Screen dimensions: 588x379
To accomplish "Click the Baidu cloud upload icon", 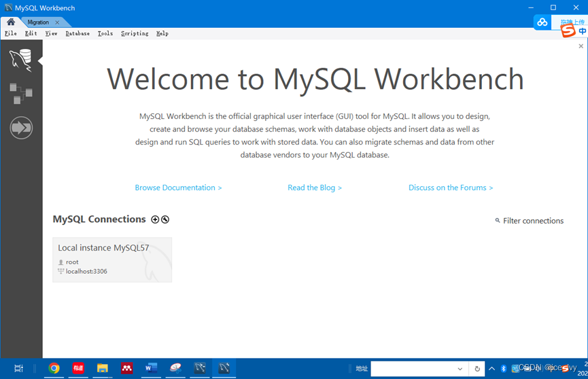I will 542,22.
